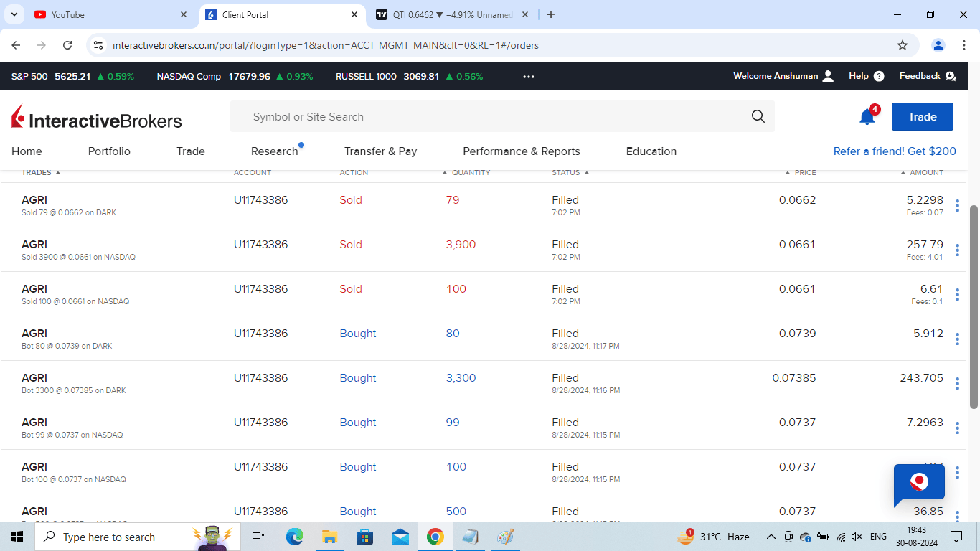
Task: Open the Help question mark icon
Action: [879, 76]
